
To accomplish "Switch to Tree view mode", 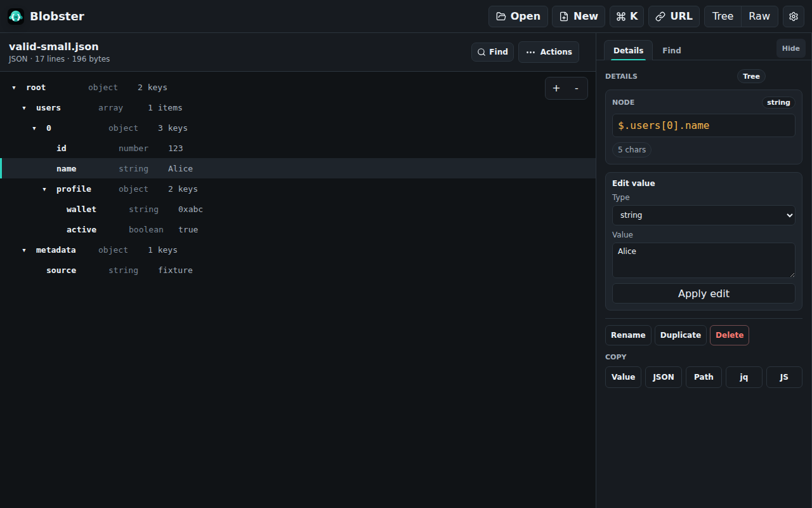I will [x=723, y=17].
